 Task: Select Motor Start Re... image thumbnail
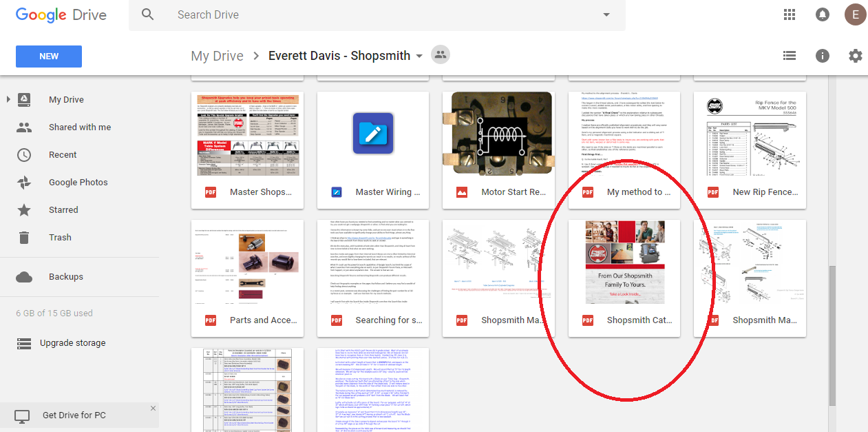coord(499,133)
